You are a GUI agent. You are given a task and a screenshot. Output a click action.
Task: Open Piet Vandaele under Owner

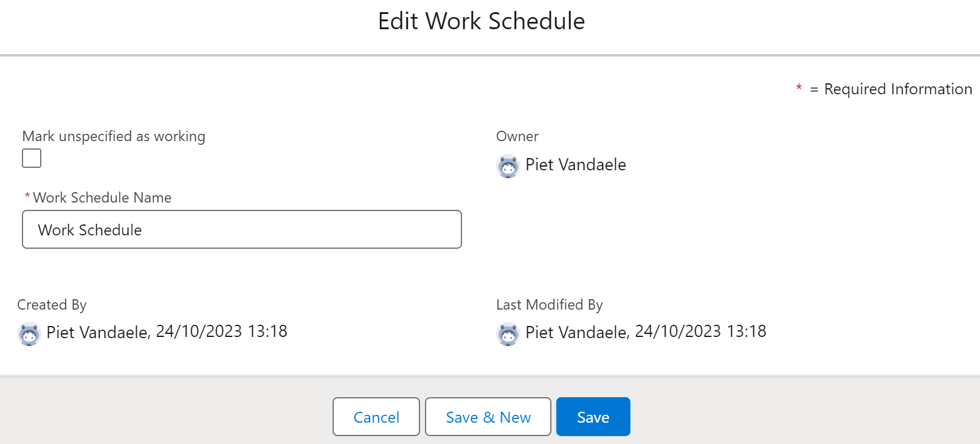575,165
